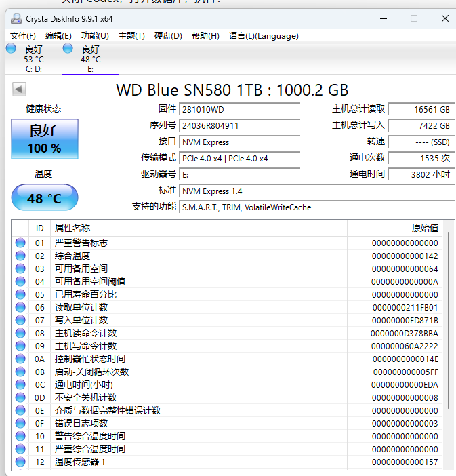Click raw value 000000000005FF
456x476 pixels.
click(x=406, y=372)
